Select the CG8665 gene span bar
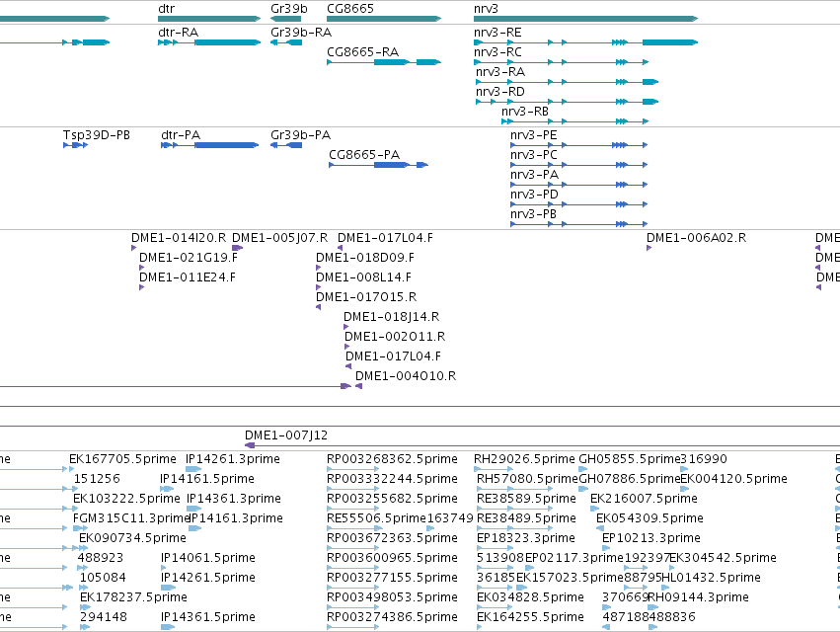The image size is (840, 632). [384, 19]
